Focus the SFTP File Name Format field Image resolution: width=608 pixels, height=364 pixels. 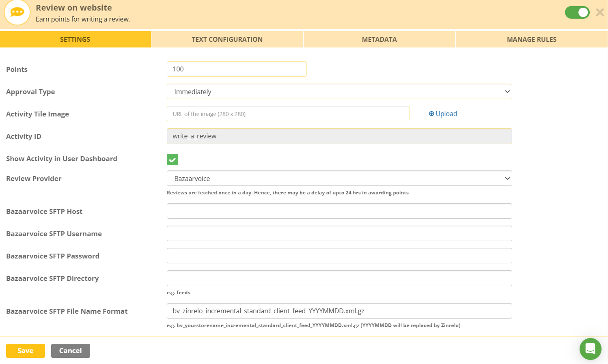pyautogui.click(x=339, y=311)
